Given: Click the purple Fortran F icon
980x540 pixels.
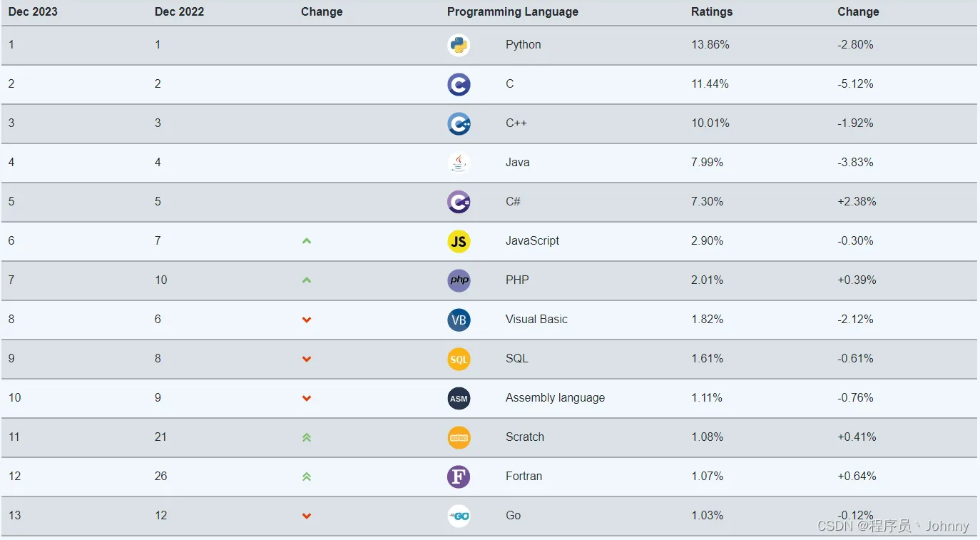Looking at the screenshot, I should tap(459, 477).
